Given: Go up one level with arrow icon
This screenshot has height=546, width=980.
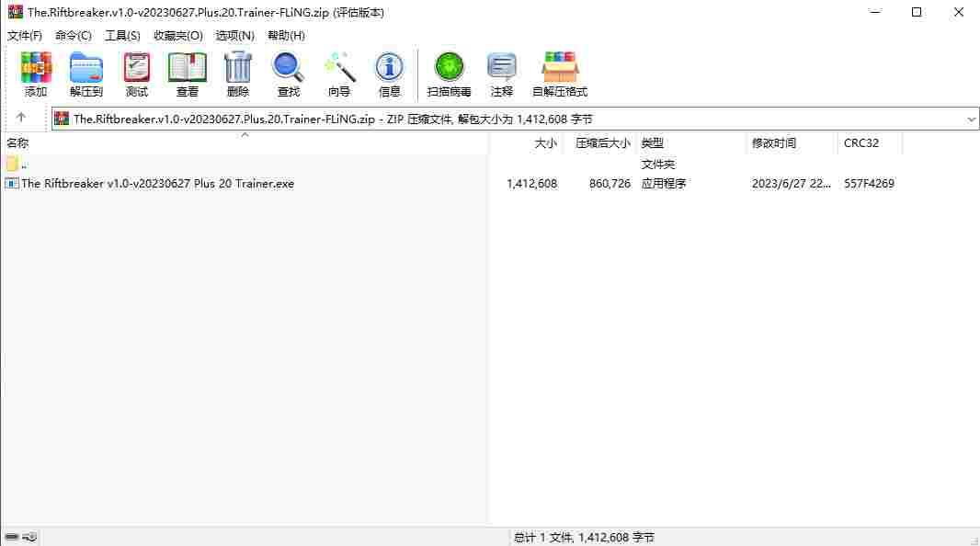Looking at the screenshot, I should pos(20,118).
